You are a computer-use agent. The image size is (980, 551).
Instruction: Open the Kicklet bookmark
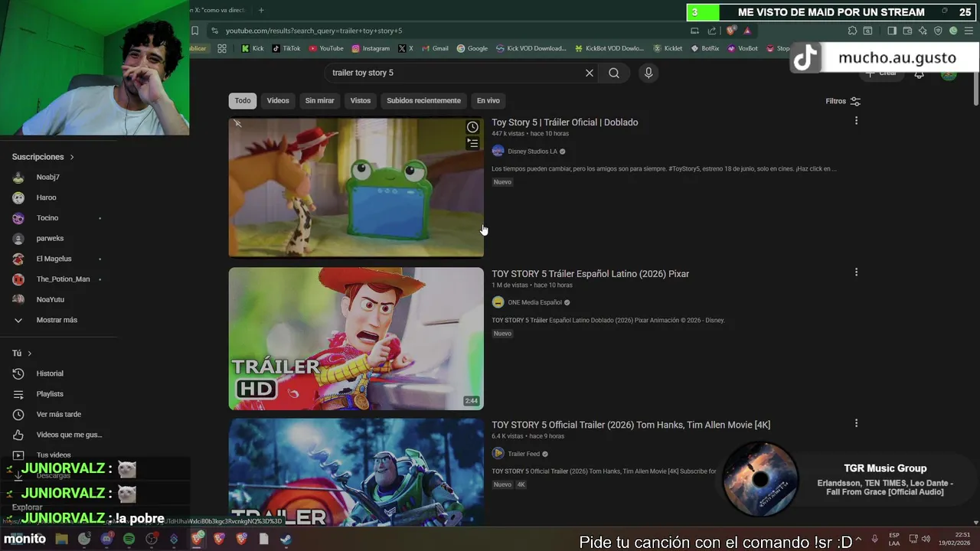pyautogui.click(x=668, y=48)
